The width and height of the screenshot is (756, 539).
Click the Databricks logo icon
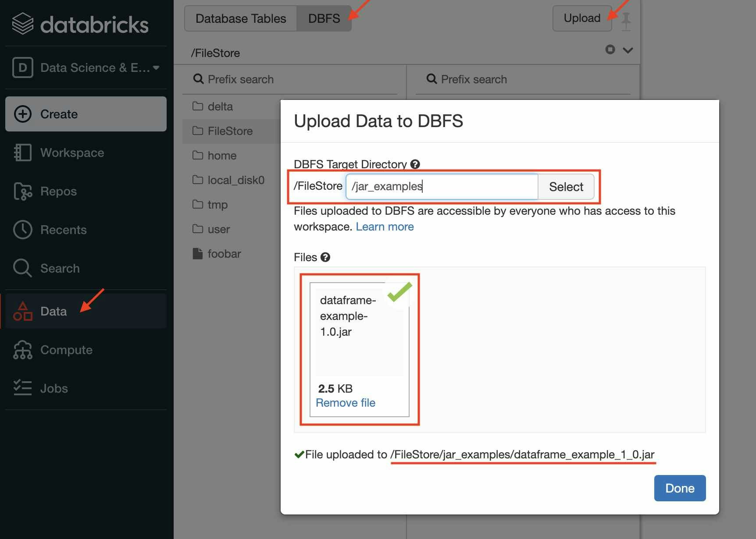point(23,24)
